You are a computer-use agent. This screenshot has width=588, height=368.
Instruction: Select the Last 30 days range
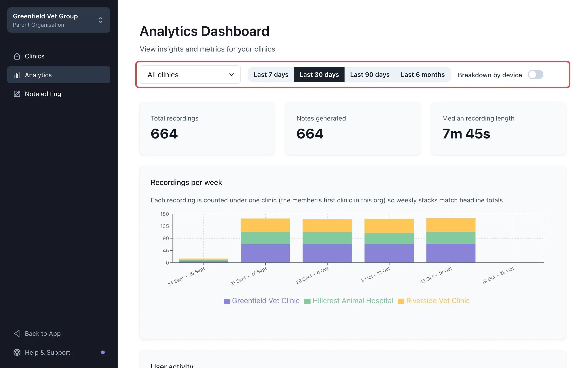click(319, 75)
